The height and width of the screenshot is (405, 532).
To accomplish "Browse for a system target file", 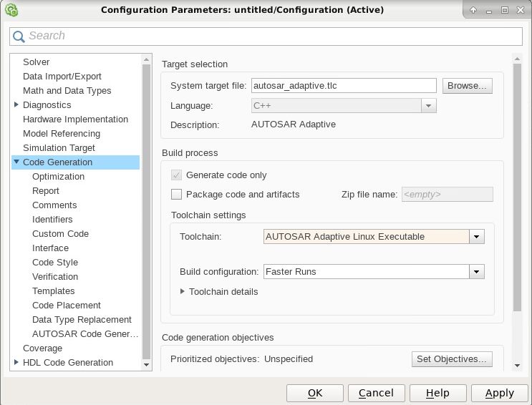I will [467, 86].
